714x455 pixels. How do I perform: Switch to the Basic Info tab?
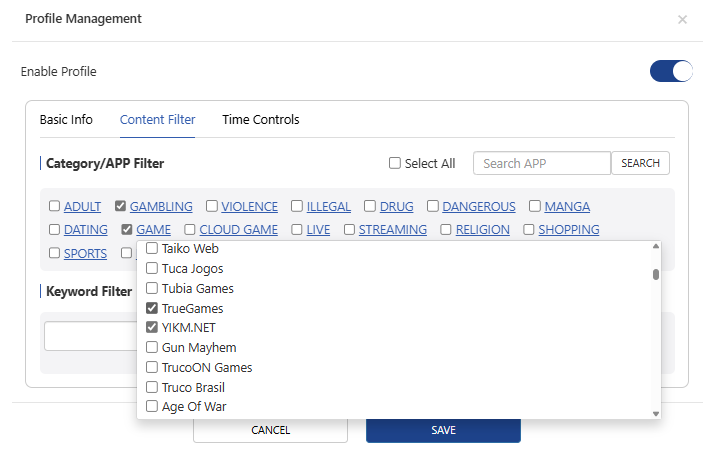point(66,120)
